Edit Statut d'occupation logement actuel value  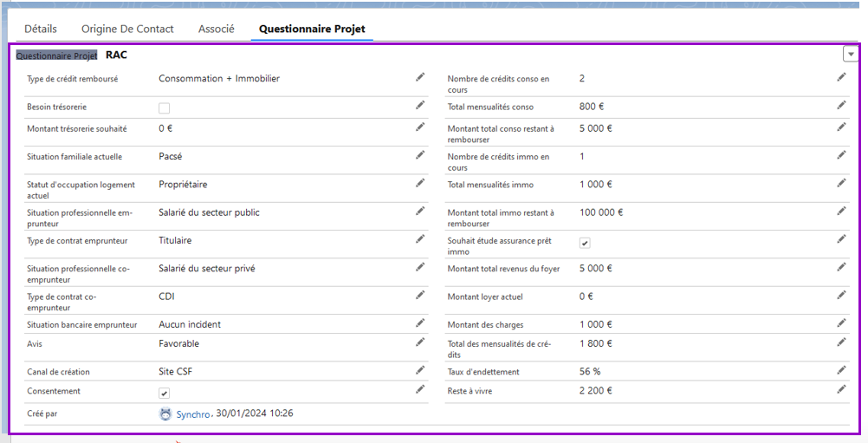point(420,183)
